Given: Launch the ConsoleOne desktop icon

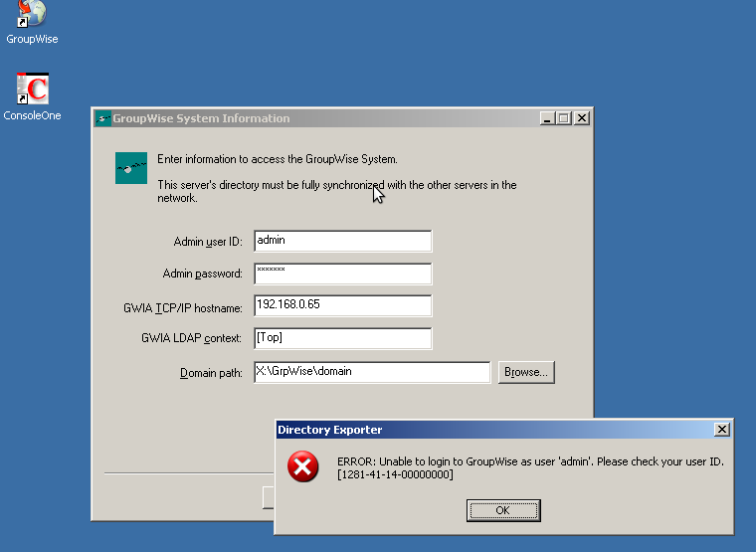Looking at the screenshot, I should coord(32,96).
